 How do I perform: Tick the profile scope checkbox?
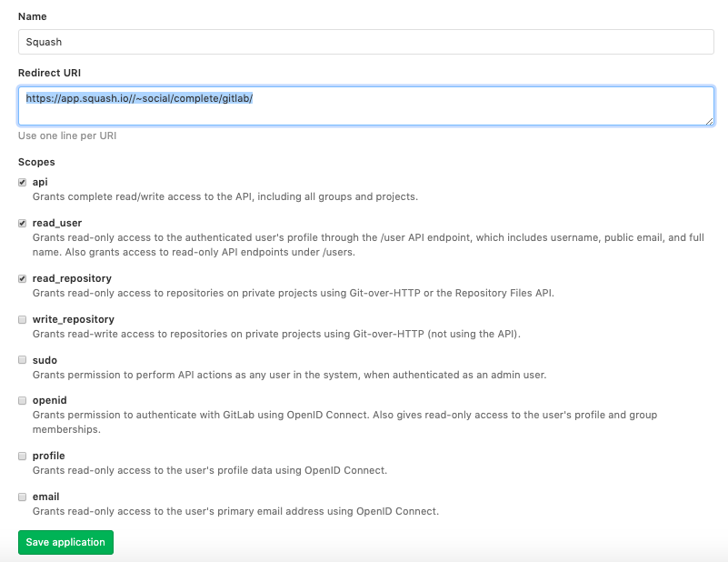23,456
